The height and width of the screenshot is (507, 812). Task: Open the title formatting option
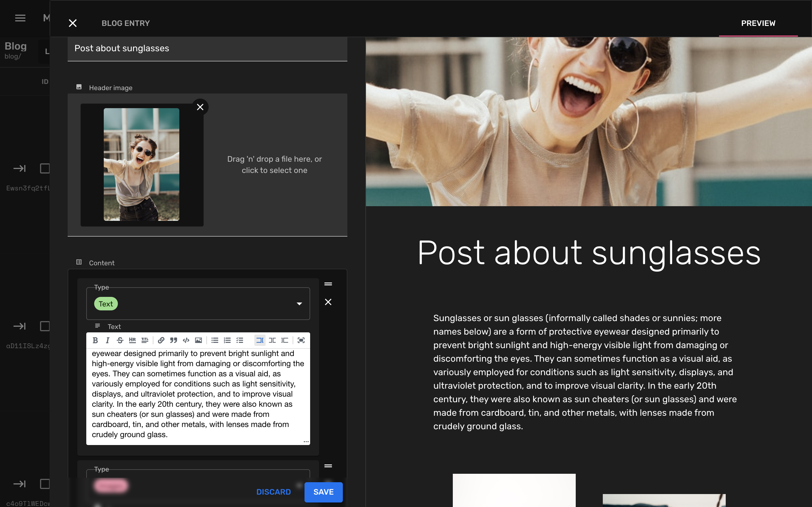145,340
